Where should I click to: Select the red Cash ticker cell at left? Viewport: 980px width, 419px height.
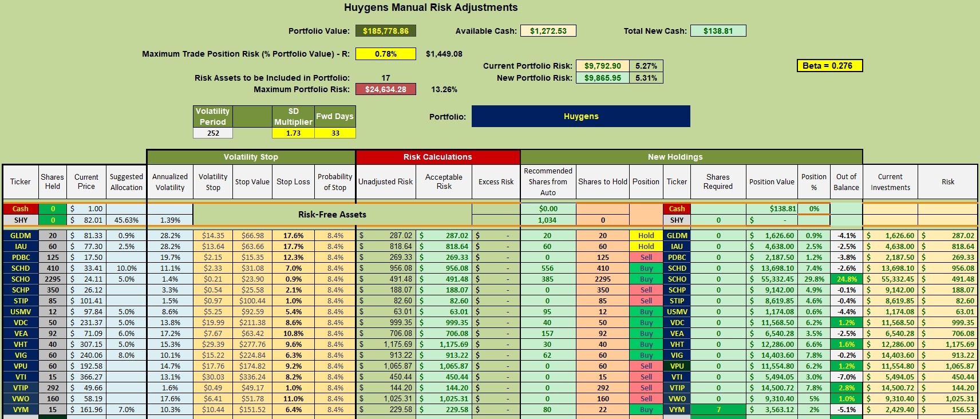tap(21, 209)
